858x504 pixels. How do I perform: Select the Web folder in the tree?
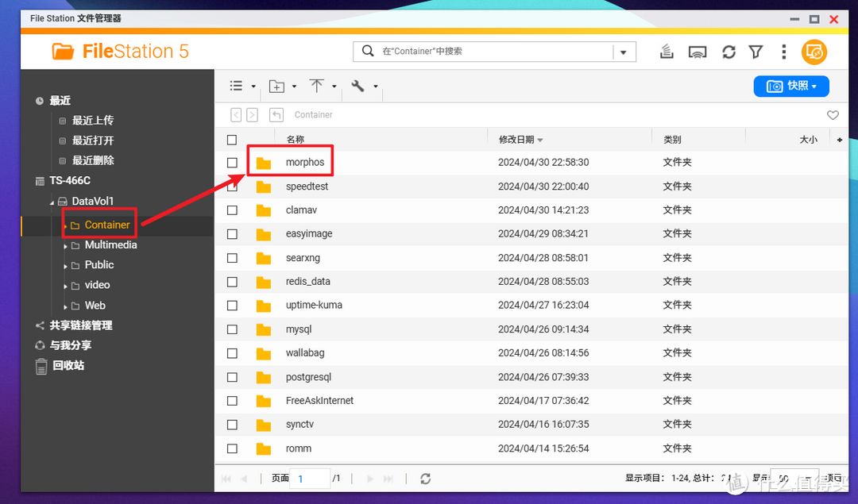pyautogui.click(x=95, y=306)
